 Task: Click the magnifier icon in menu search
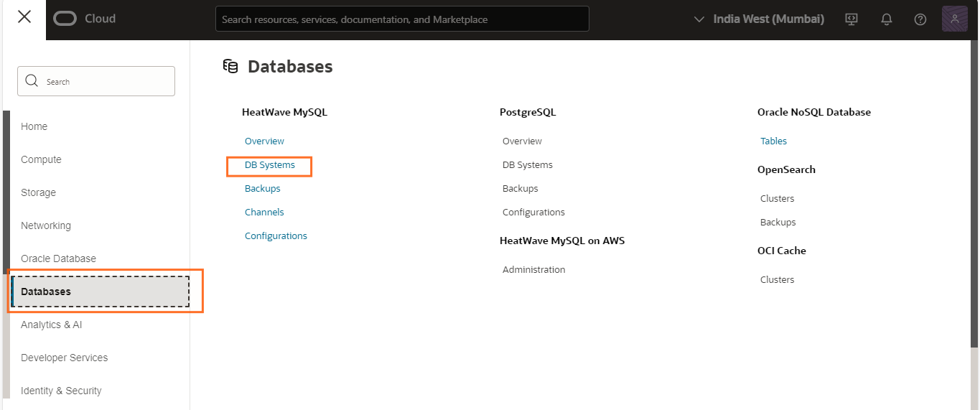tap(32, 81)
